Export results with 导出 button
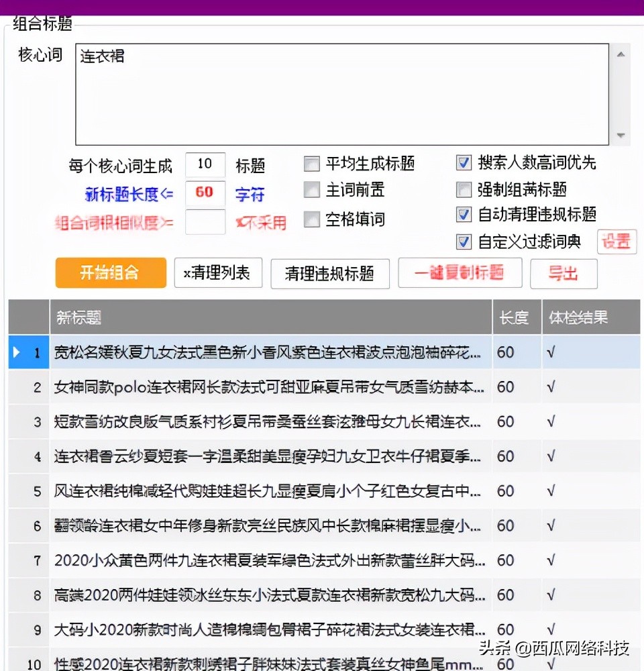 [563, 274]
